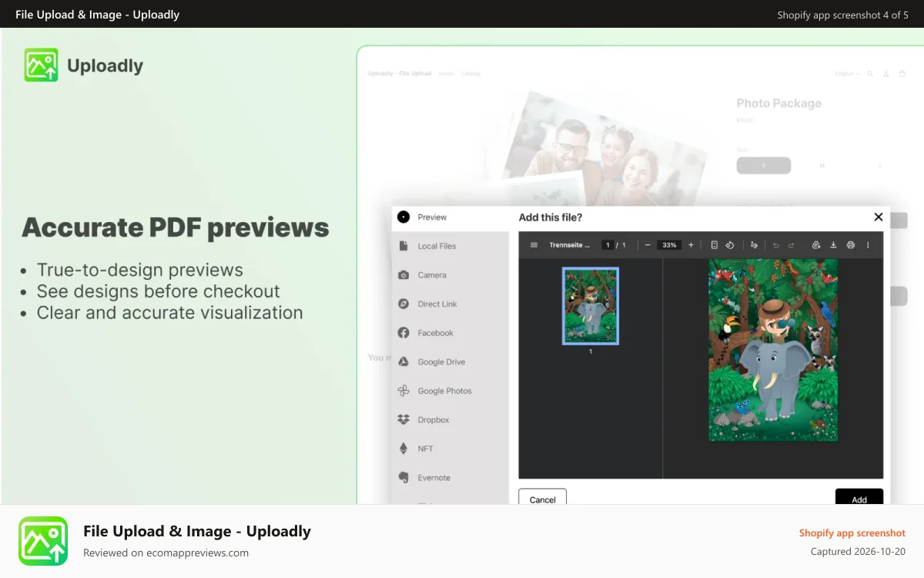This screenshot has width=924, height=578.
Task: Choose Direct Link upload source
Action: 450,304
